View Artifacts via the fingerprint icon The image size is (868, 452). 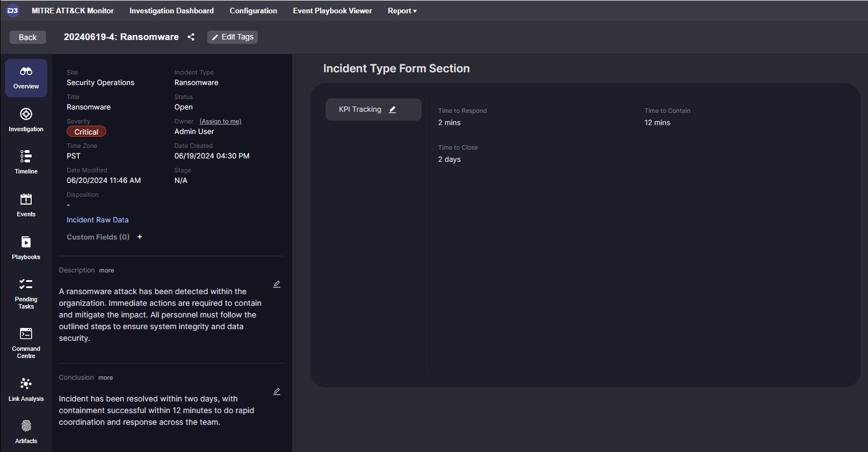click(x=26, y=432)
